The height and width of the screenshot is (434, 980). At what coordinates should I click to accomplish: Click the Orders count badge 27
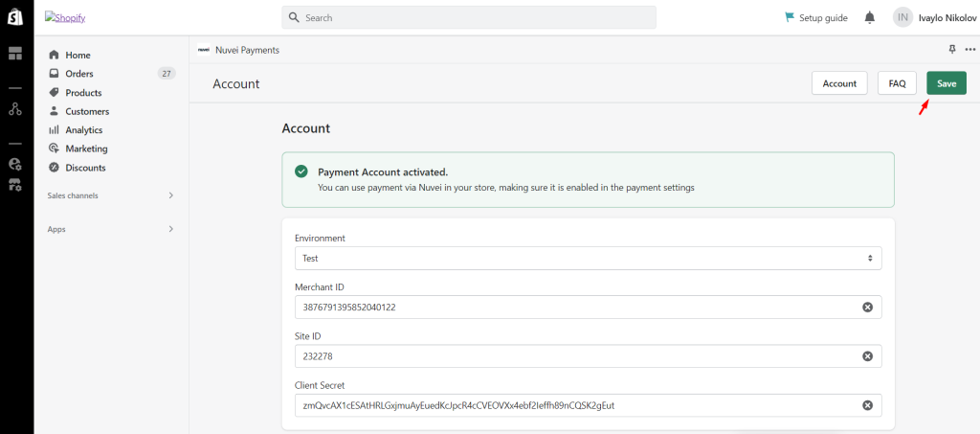pos(167,74)
